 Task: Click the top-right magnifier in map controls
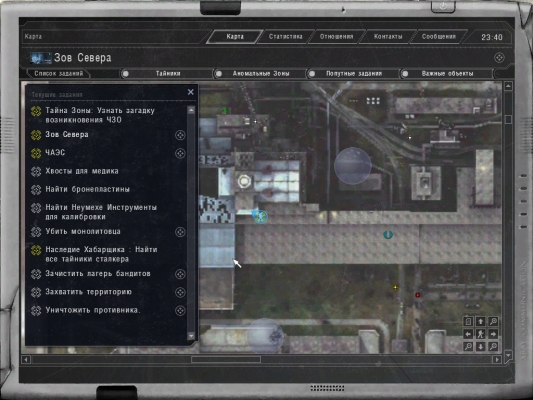(x=493, y=321)
